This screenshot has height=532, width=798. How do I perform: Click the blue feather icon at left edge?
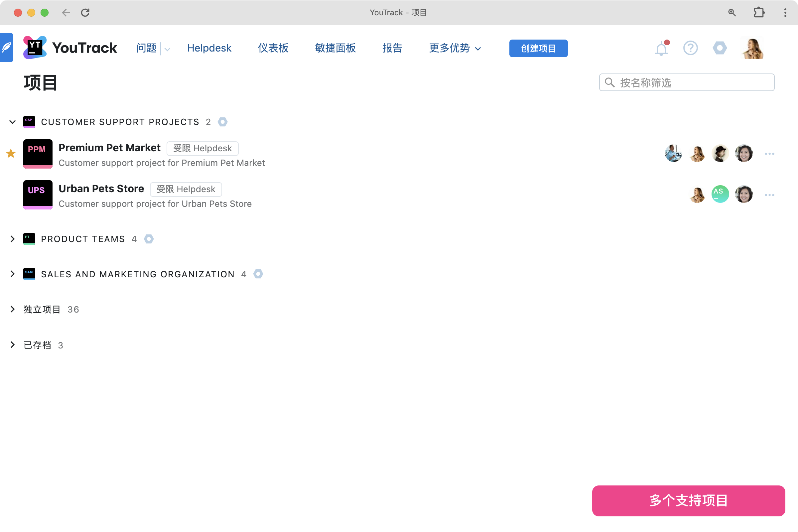(x=6, y=48)
